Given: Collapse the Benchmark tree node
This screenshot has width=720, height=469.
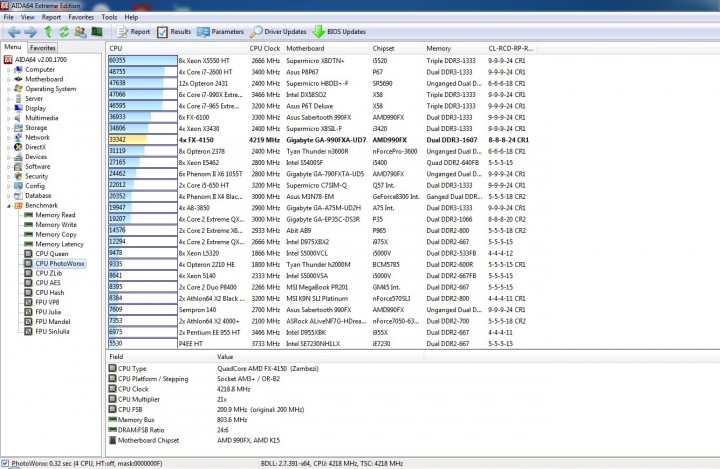Looking at the screenshot, I should click(8, 206).
